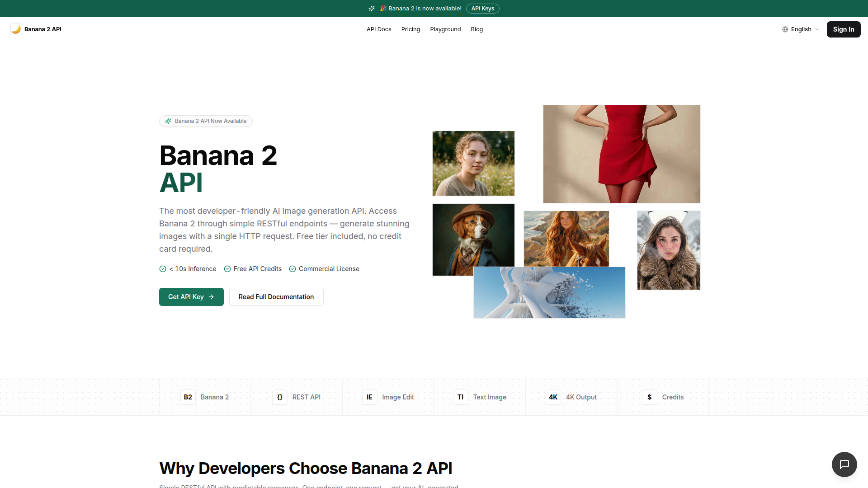Click the B2 badge icon for Banana 2

pos(188,397)
